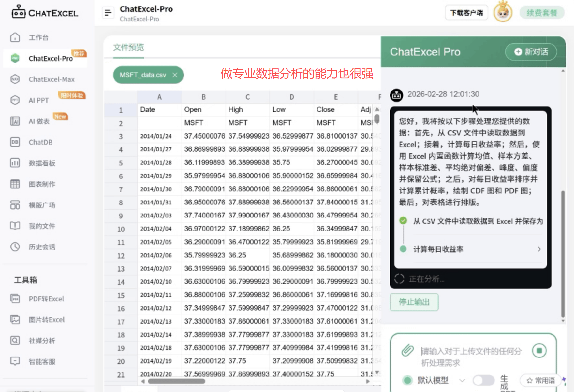Image resolution: width=575 pixels, height=392 pixels.
Task: Expand the 计算每日收益率 step details
Action: tap(539, 249)
